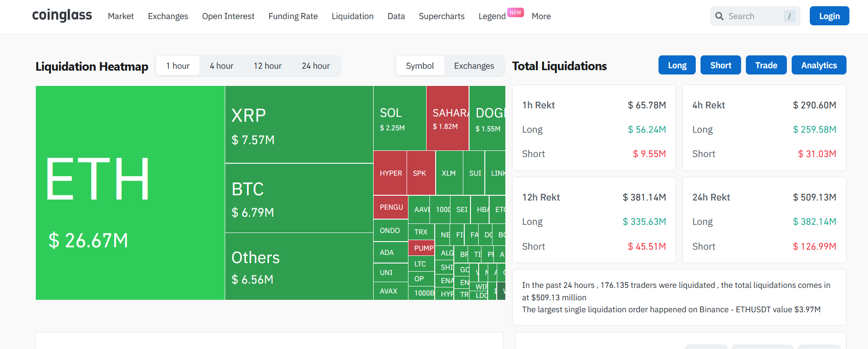
Task: Click the UNI tile
Action: tap(391, 272)
